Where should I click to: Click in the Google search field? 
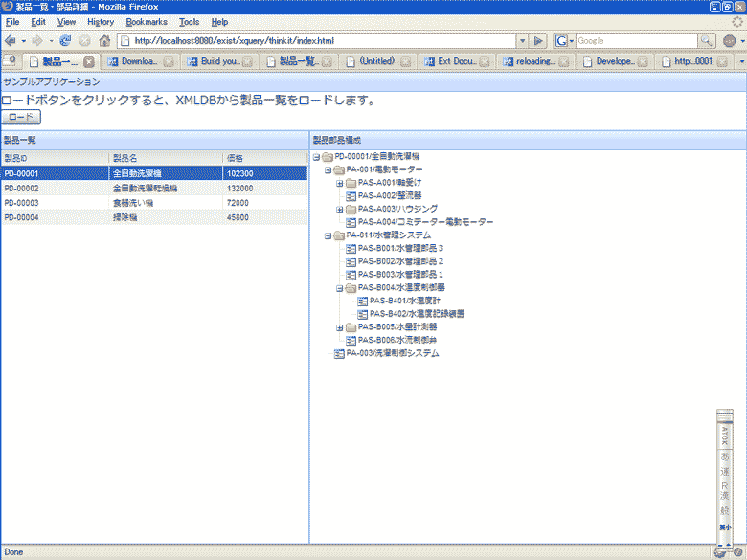point(636,41)
